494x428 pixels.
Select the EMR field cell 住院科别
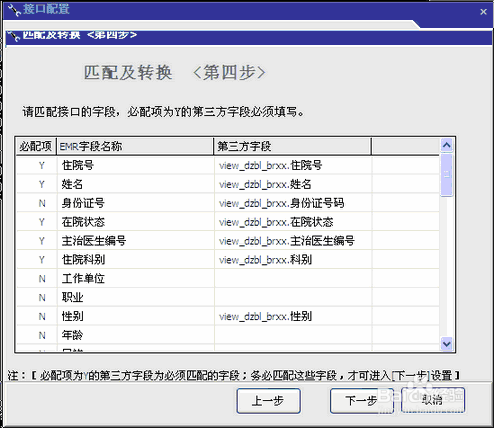(136, 260)
